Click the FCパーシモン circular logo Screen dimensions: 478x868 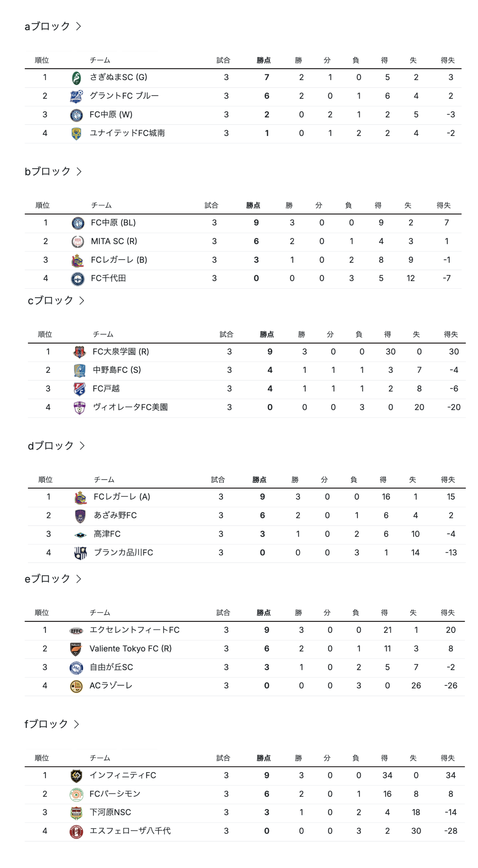pyautogui.click(x=76, y=795)
